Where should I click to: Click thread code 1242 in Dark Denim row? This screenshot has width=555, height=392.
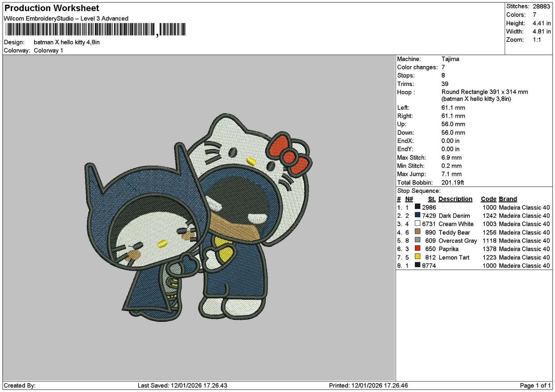pyautogui.click(x=489, y=216)
